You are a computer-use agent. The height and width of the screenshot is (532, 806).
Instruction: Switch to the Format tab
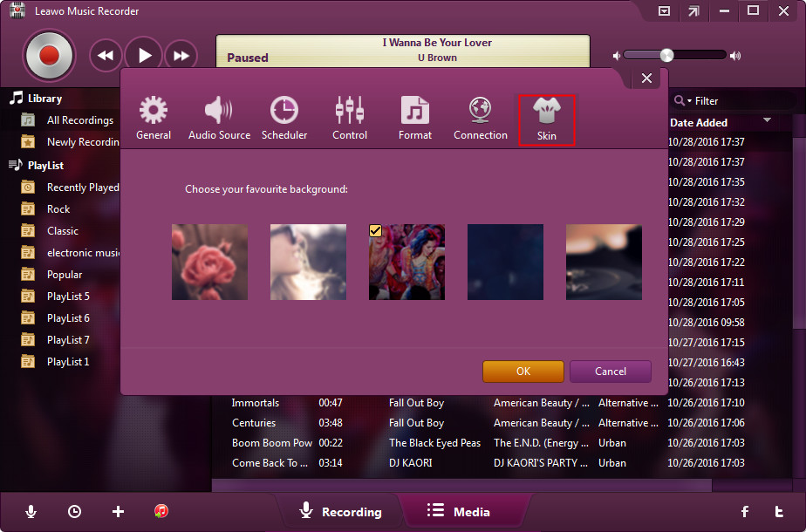415,118
